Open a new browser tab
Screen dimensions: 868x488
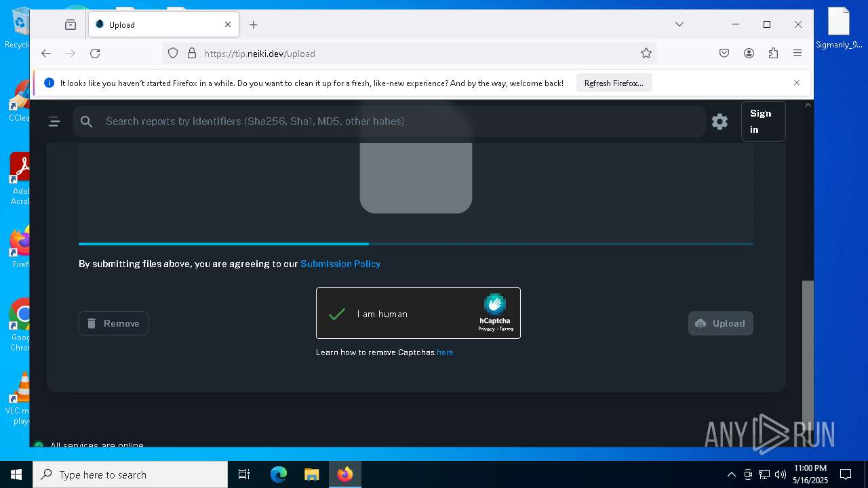(x=253, y=24)
